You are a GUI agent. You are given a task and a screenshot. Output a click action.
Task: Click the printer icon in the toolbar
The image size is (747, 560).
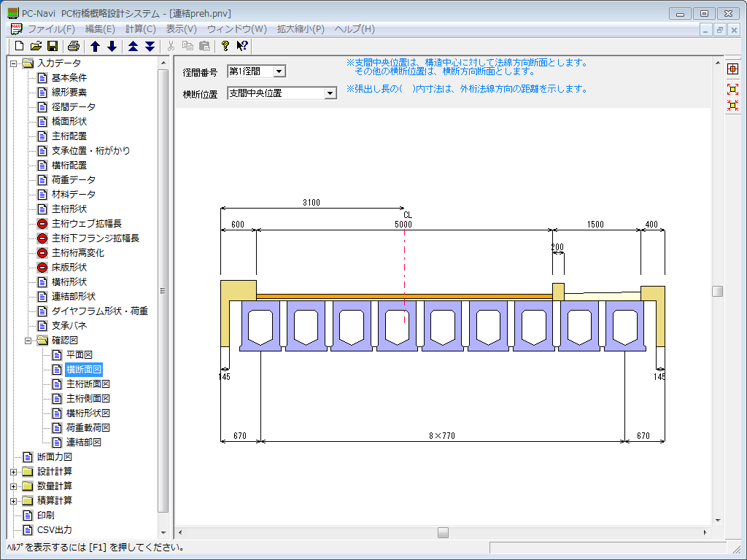point(74,46)
